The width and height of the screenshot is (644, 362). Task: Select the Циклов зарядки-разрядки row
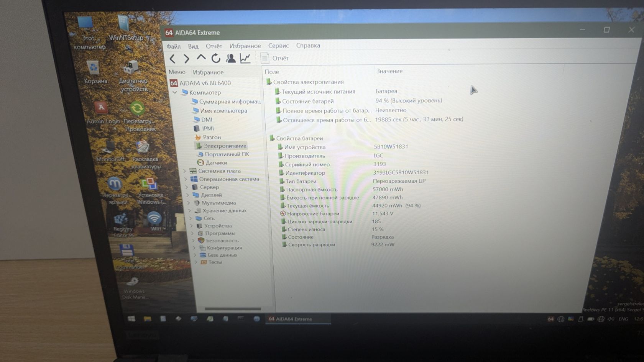tap(331, 221)
